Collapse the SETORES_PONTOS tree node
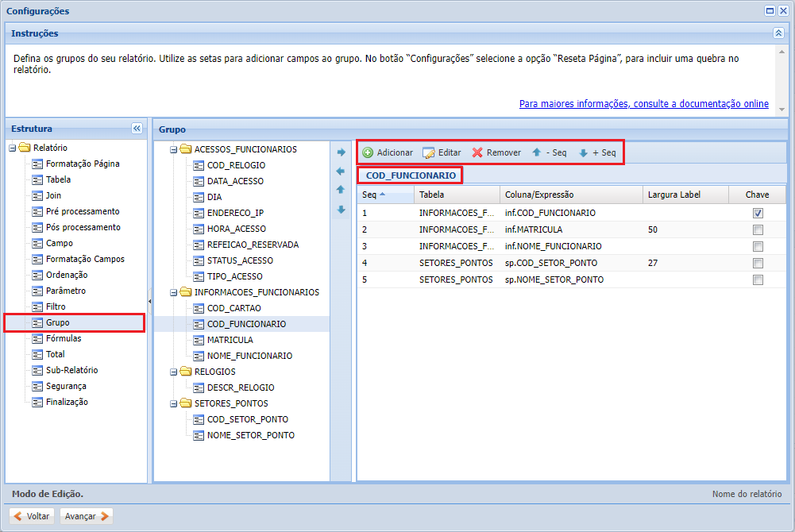The width and height of the screenshot is (795, 532). pos(173,403)
